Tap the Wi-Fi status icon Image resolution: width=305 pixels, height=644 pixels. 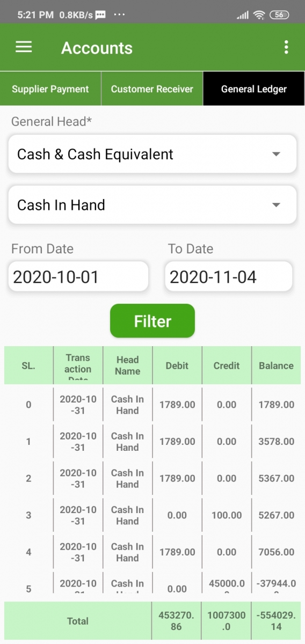259,15
